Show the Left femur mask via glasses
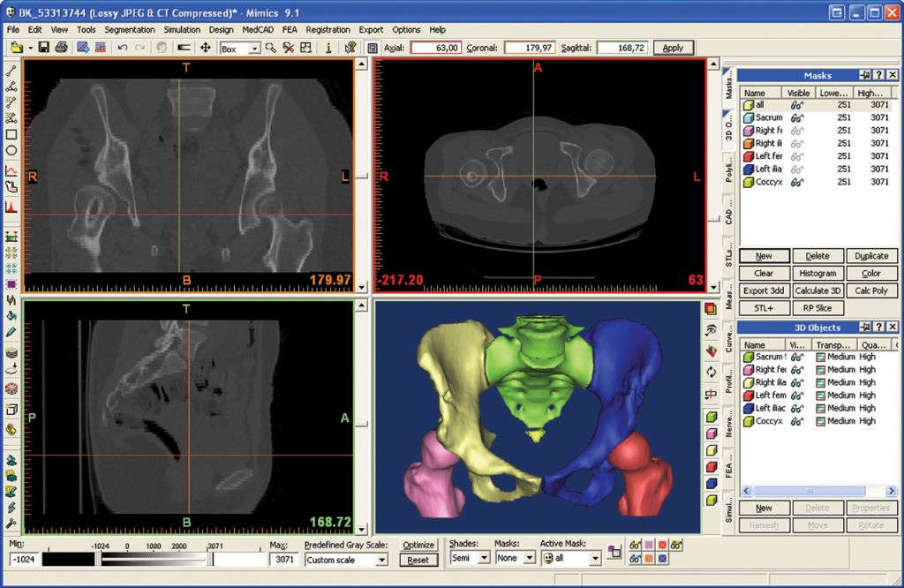904x588 pixels. (x=797, y=156)
